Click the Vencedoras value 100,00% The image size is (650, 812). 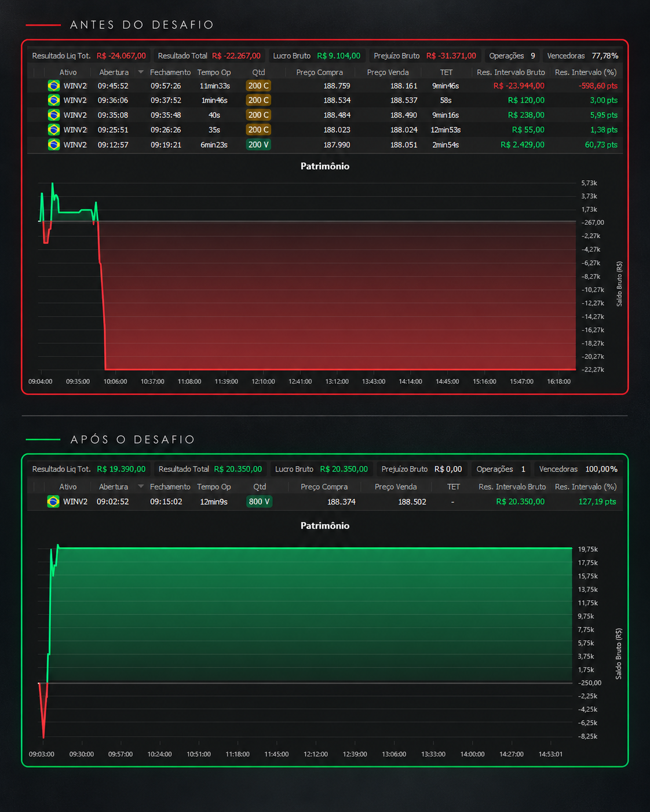[x=601, y=469]
